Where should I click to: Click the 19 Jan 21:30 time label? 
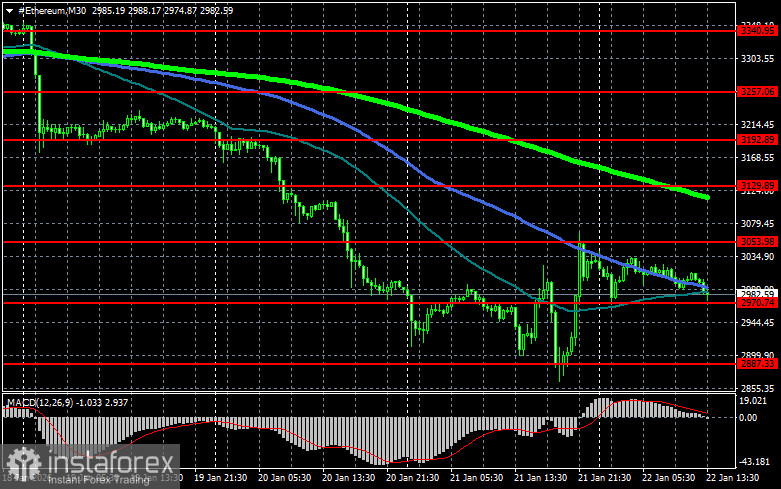220,478
